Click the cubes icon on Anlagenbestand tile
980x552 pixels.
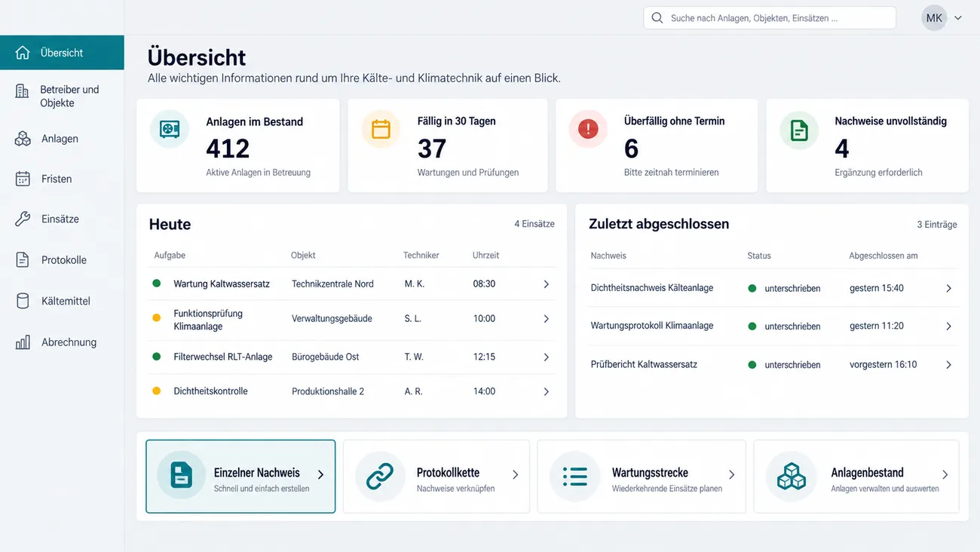791,476
